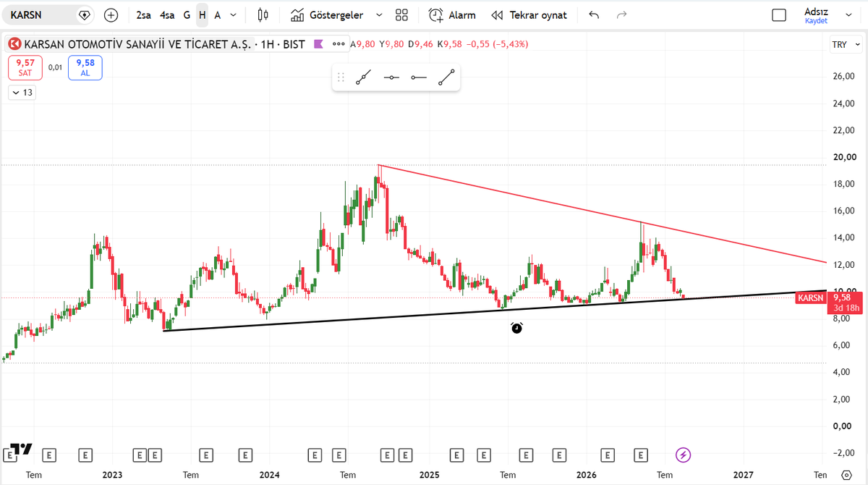Click the A9,80 open value
868x485 pixels.
point(362,44)
